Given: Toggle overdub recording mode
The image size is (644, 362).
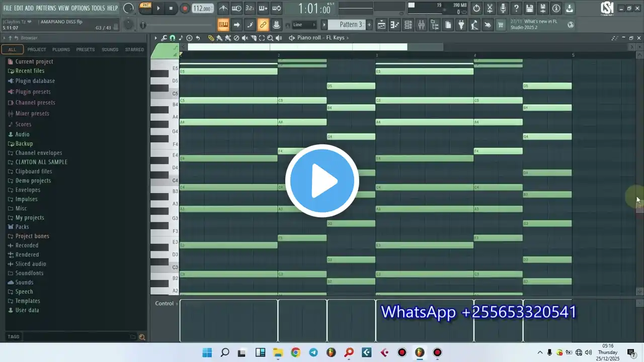Looking at the screenshot, I should tap(263, 8).
